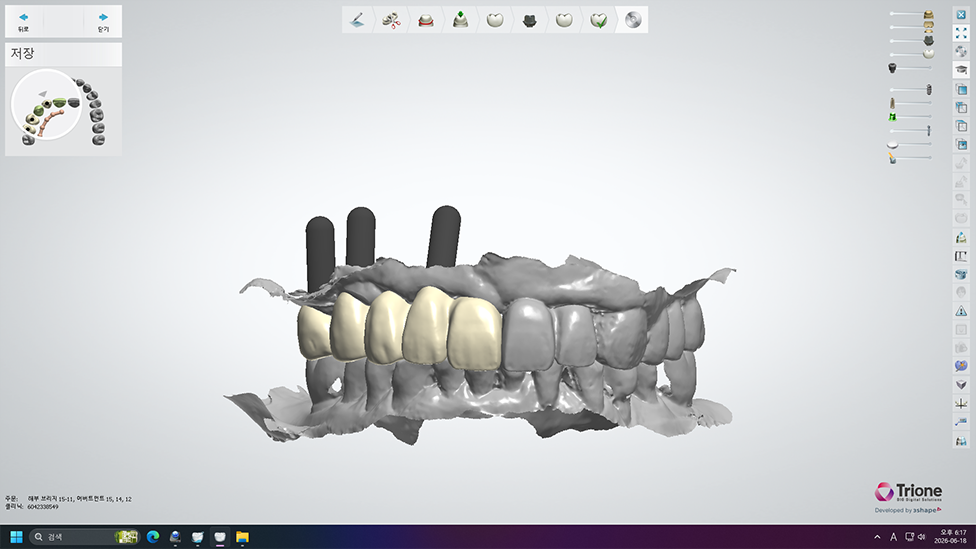Screen dimensions: 976x549
Task: Click the gray 3D cube icon
Action: coord(961,385)
